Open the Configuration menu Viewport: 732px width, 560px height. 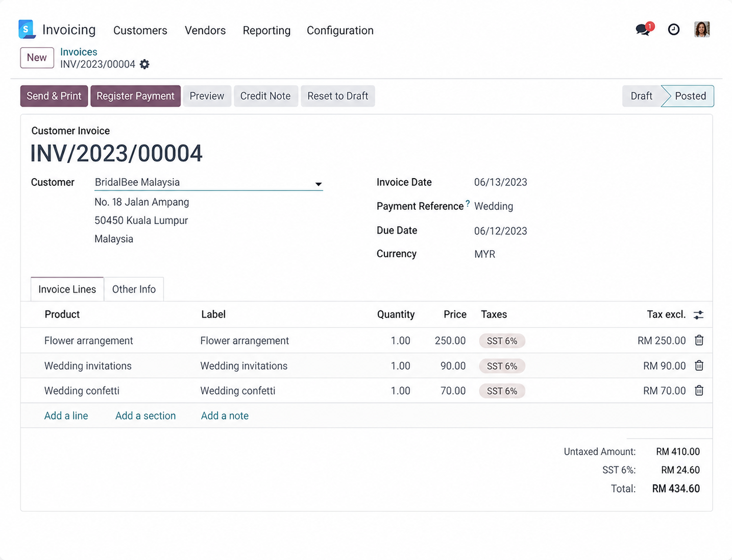pos(340,31)
